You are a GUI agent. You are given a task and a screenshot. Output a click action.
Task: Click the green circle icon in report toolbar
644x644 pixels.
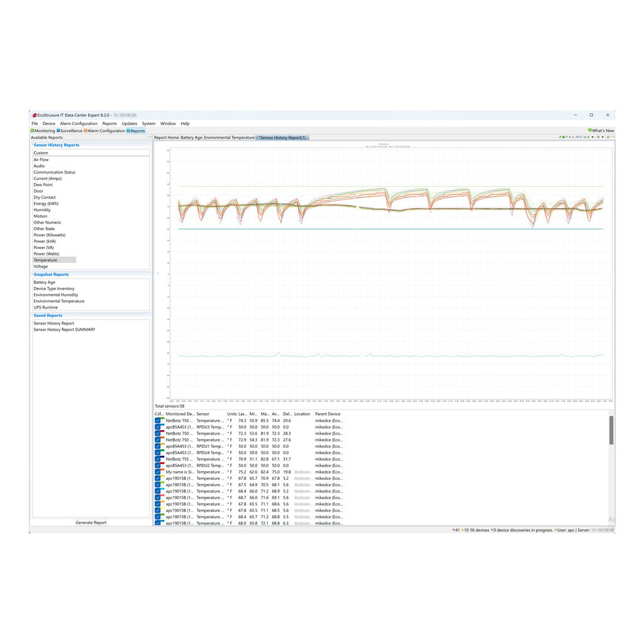[563, 137]
